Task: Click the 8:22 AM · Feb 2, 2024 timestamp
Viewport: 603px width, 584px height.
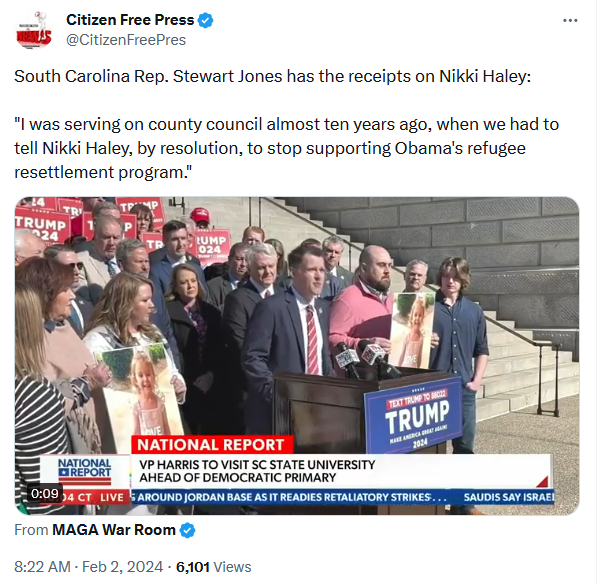Action: click(x=89, y=567)
